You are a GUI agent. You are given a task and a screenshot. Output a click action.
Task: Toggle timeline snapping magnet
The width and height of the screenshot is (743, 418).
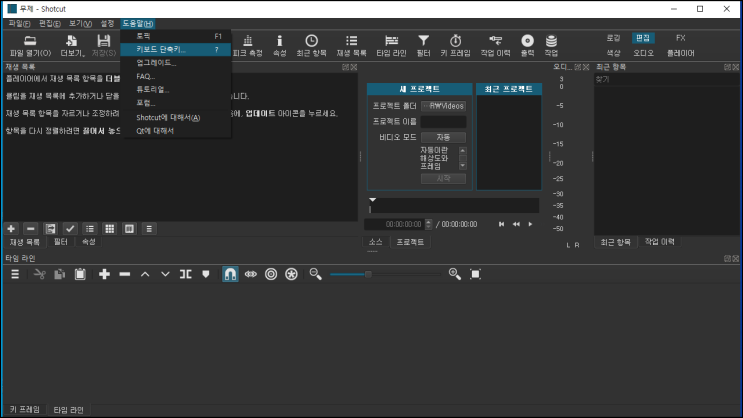tap(230, 274)
